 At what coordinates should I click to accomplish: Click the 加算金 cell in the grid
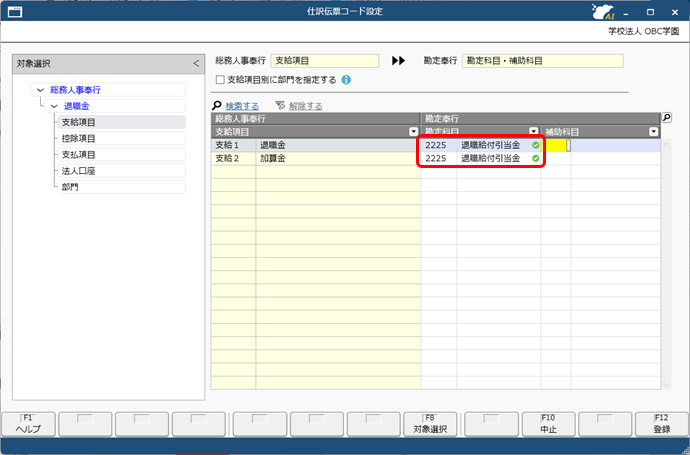click(x=338, y=158)
